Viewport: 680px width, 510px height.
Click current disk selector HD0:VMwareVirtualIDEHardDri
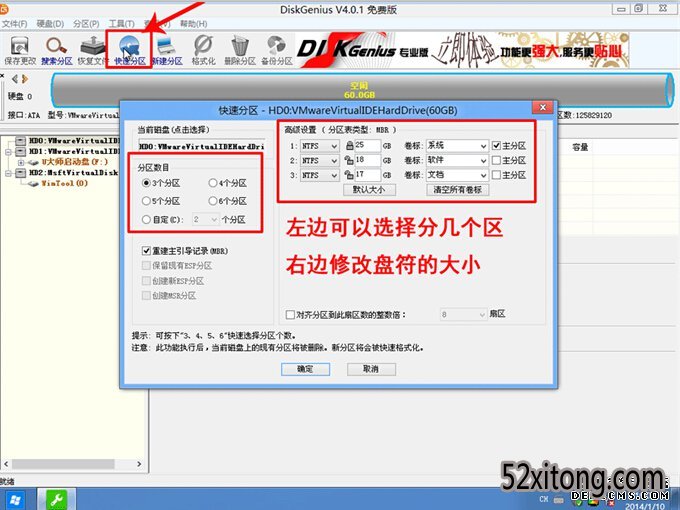point(202,146)
